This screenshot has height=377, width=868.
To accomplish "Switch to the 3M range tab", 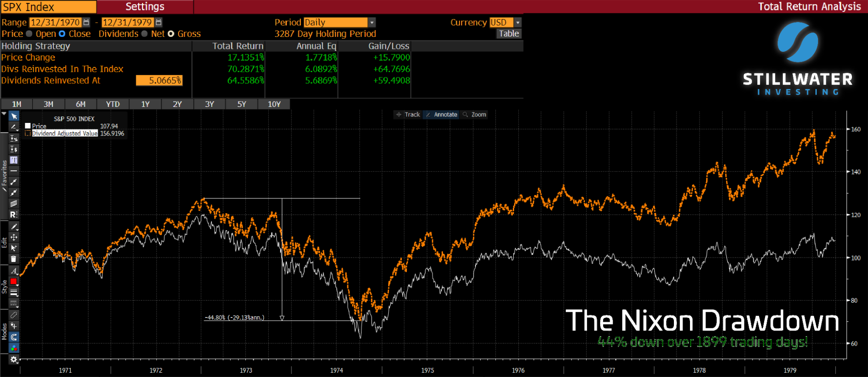I will click(x=49, y=104).
